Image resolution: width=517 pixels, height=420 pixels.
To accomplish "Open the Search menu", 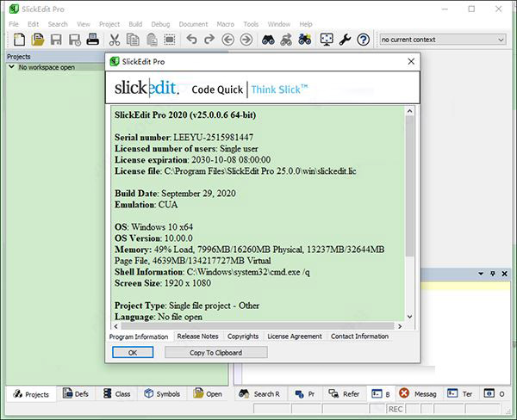I will point(58,24).
